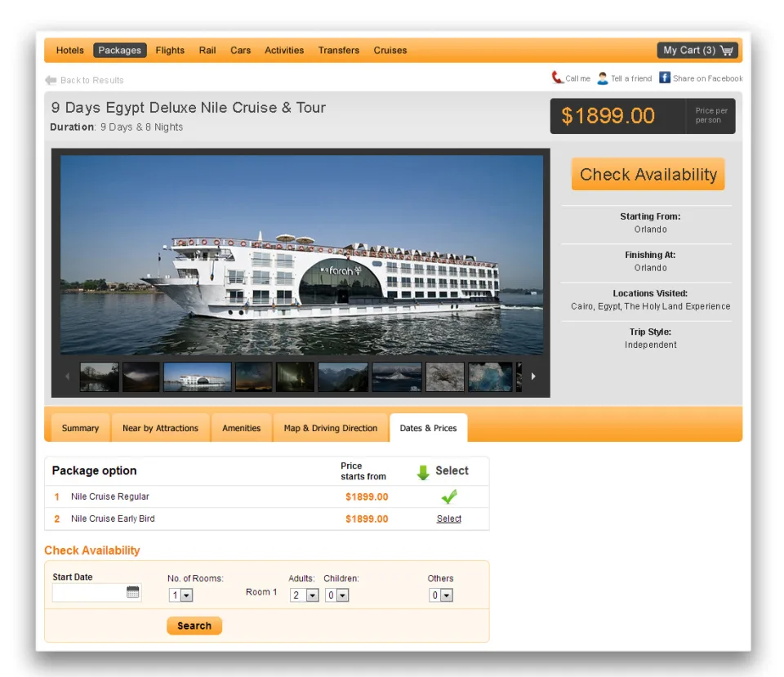
Task: Click the $1899.00 price of Early Bird
Action: [367, 519]
